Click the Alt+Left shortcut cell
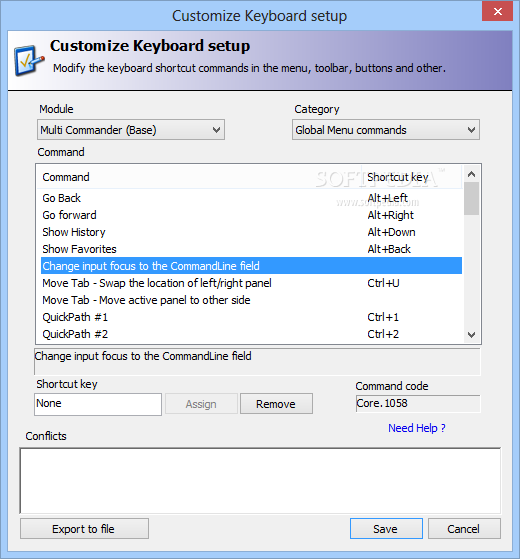The height and width of the screenshot is (559, 520). [x=387, y=198]
